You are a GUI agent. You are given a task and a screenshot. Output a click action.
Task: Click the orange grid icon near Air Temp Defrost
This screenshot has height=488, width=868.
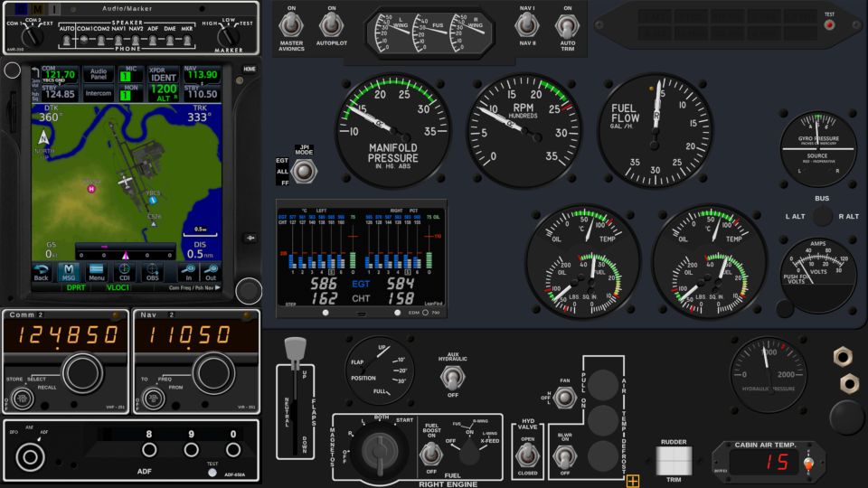(x=633, y=481)
